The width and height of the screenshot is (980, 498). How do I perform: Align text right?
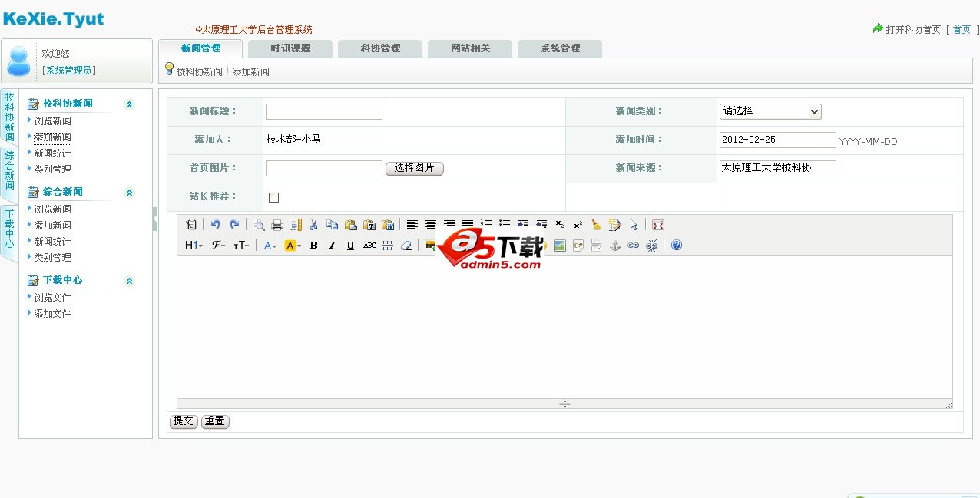[449, 225]
